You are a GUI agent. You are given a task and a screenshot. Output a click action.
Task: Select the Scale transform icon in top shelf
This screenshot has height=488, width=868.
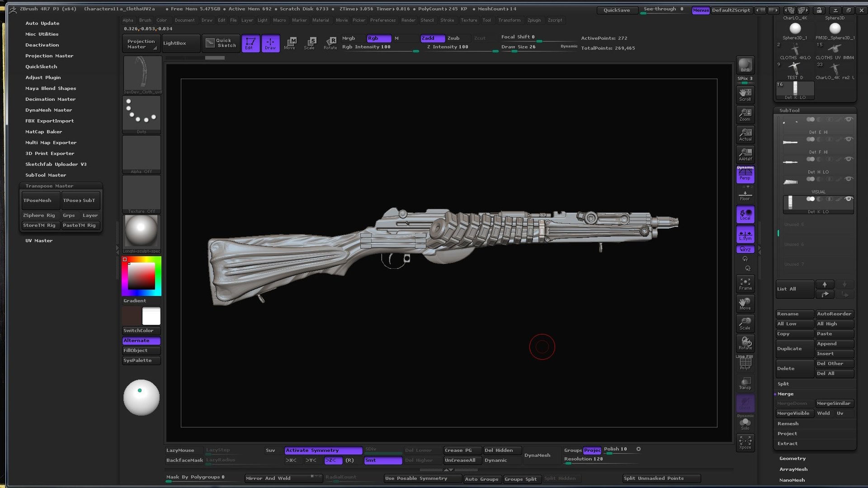pos(310,43)
